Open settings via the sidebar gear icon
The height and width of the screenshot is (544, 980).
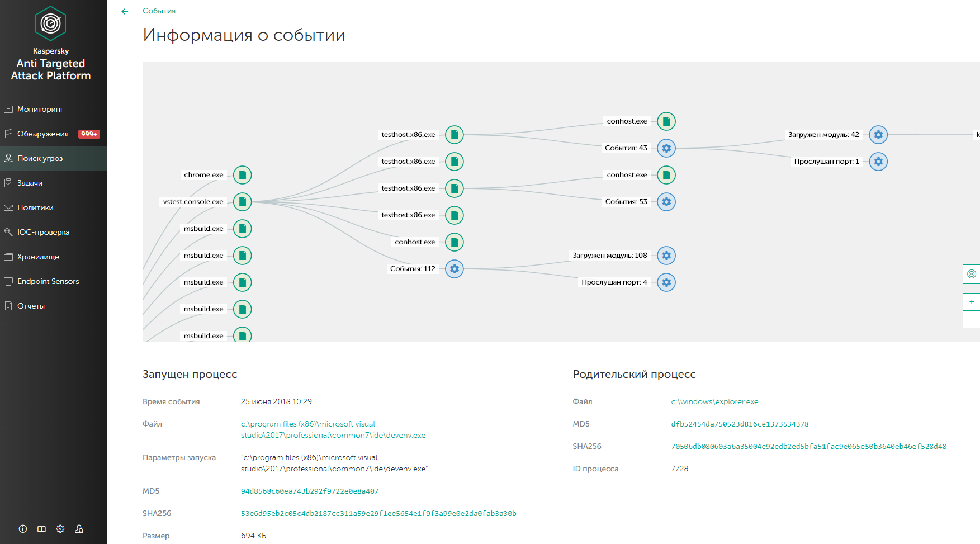pyautogui.click(x=60, y=529)
